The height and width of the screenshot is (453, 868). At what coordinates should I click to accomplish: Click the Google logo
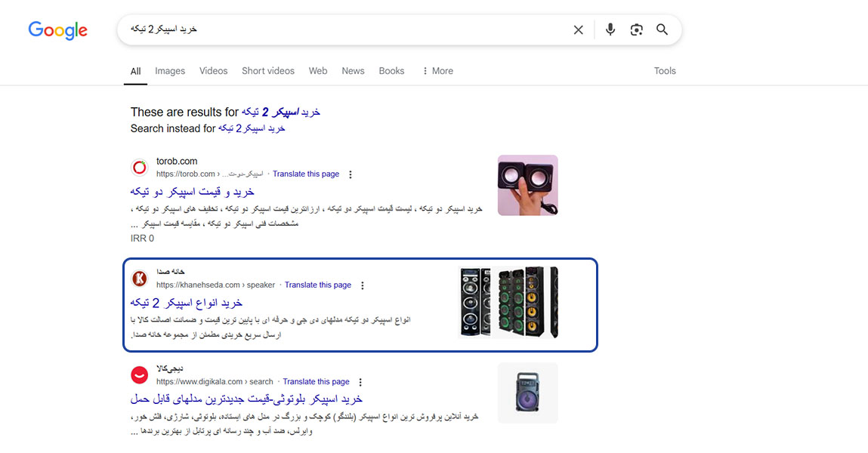click(57, 30)
